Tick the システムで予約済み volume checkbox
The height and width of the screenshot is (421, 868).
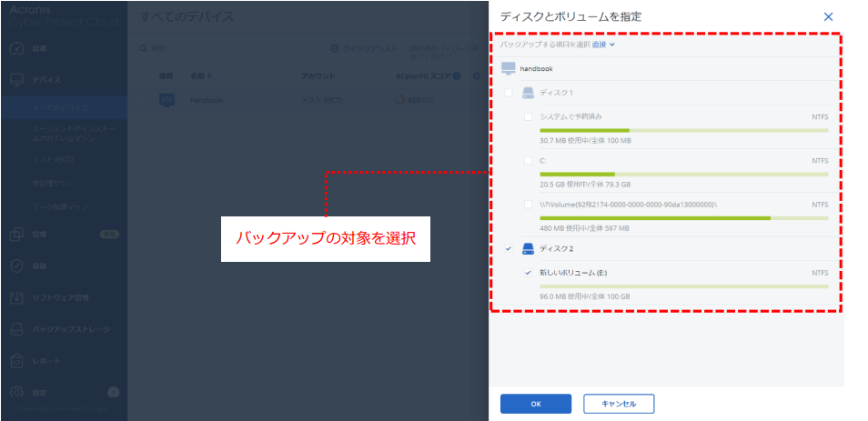coord(529,116)
